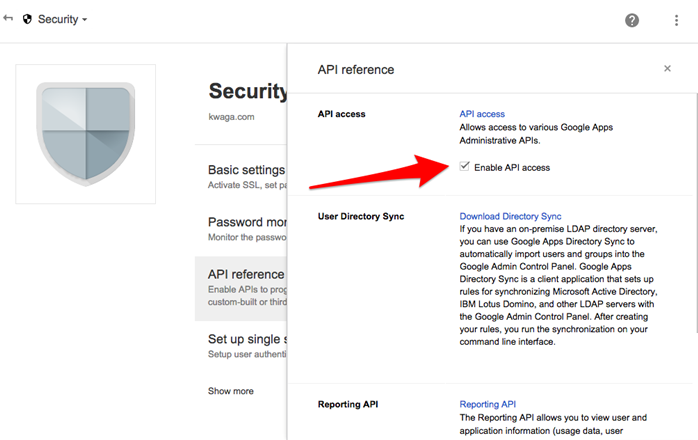Click the panel's vertical scrollbar
The width and height of the screenshot is (698, 440).
click(x=696, y=213)
